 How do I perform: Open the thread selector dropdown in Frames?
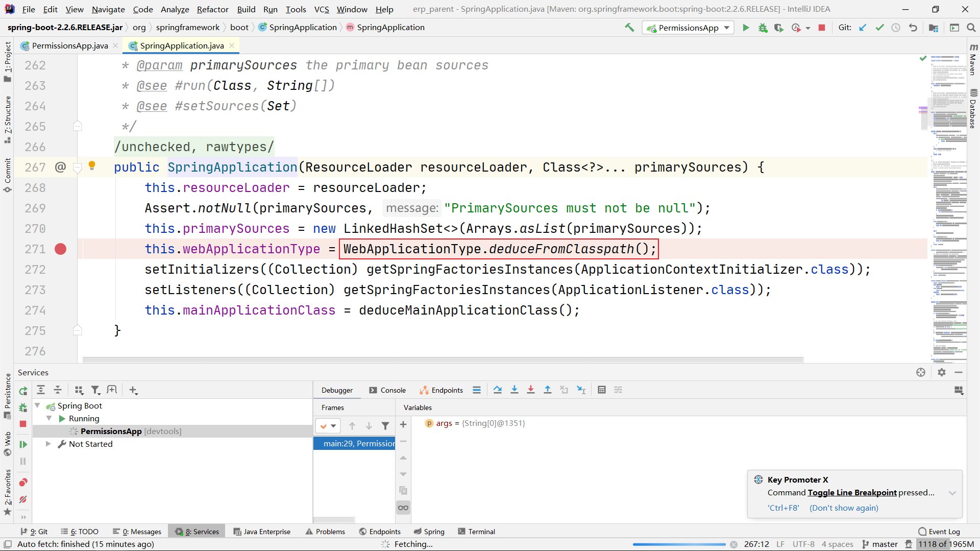coord(328,425)
